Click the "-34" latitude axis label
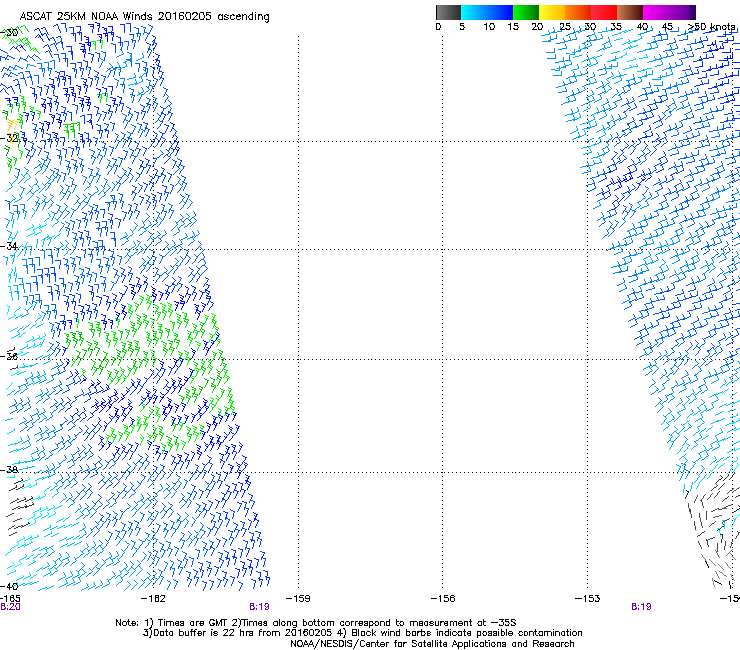Image resolution: width=740 pixels, height=650 pixels. [x=9, y=246]
